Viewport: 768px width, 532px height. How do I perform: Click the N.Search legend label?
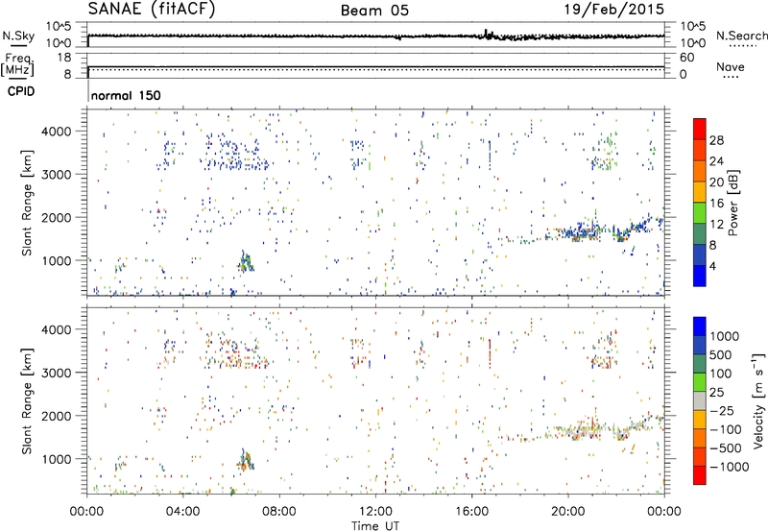coord(741,36)
